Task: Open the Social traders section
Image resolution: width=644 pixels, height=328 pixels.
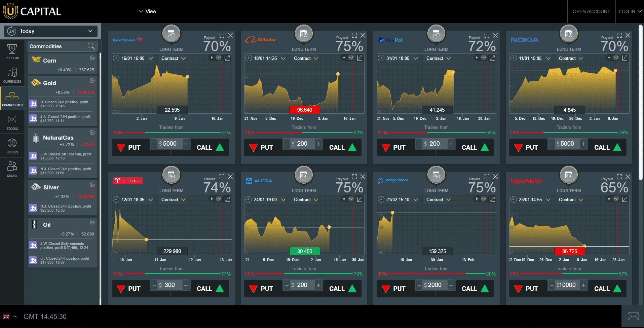Action: pyautogui.click(x=12, y=169)
